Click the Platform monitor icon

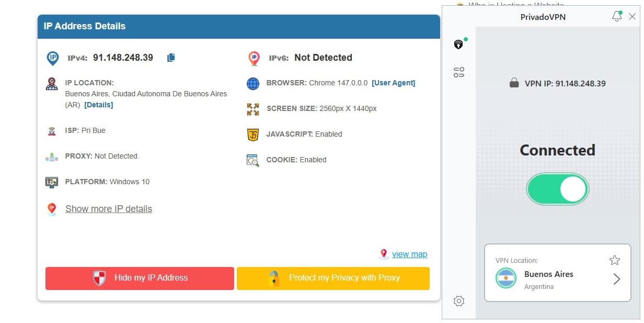(x=52, y=182)
